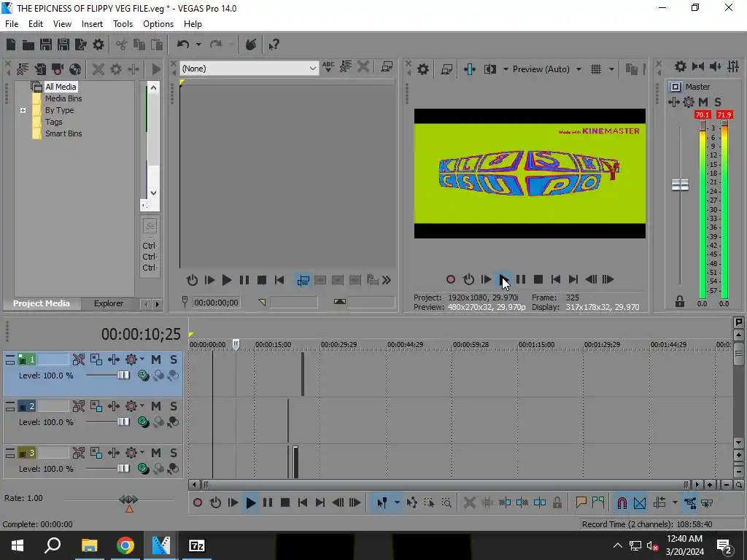The width and height of the screenshot is (747, 560).
Task: Solo video track 3
Action: tap(174, 453)
